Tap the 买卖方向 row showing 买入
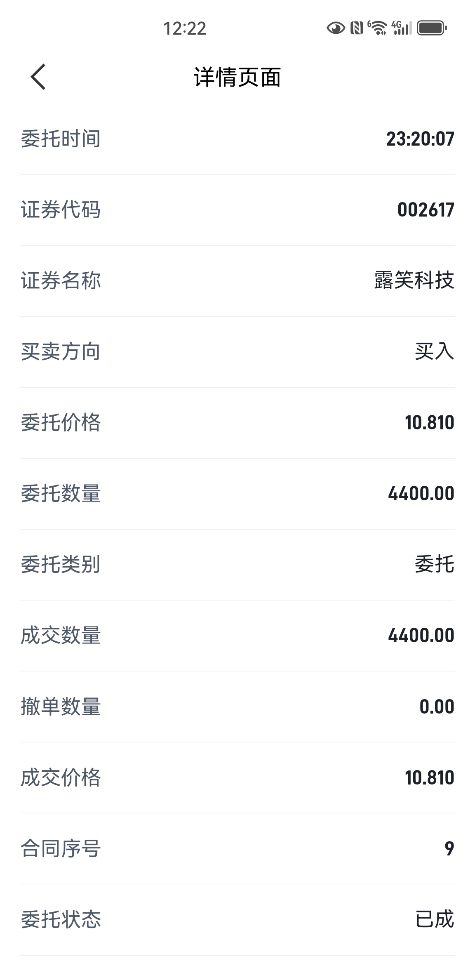The image size is (475, 980). point(237,352)
